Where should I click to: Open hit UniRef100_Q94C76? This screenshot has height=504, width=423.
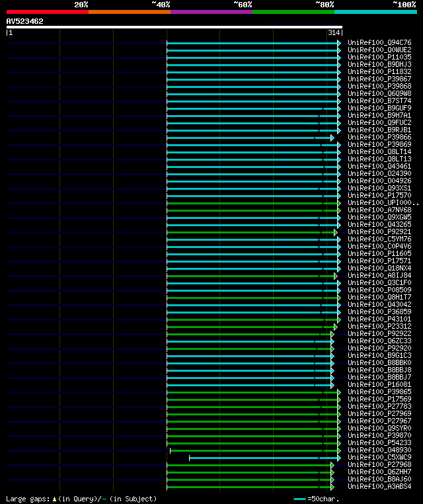pyautogui.click(x=379, y=42)
